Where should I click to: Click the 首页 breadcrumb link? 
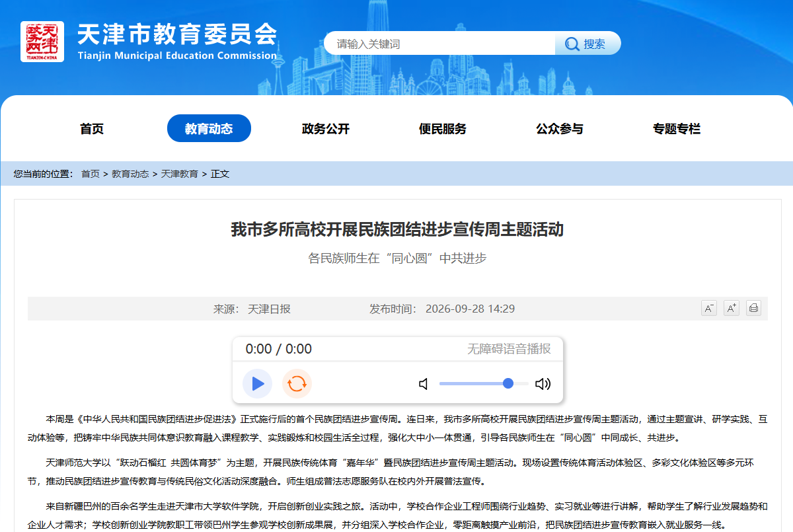click(x=91, y=174)
